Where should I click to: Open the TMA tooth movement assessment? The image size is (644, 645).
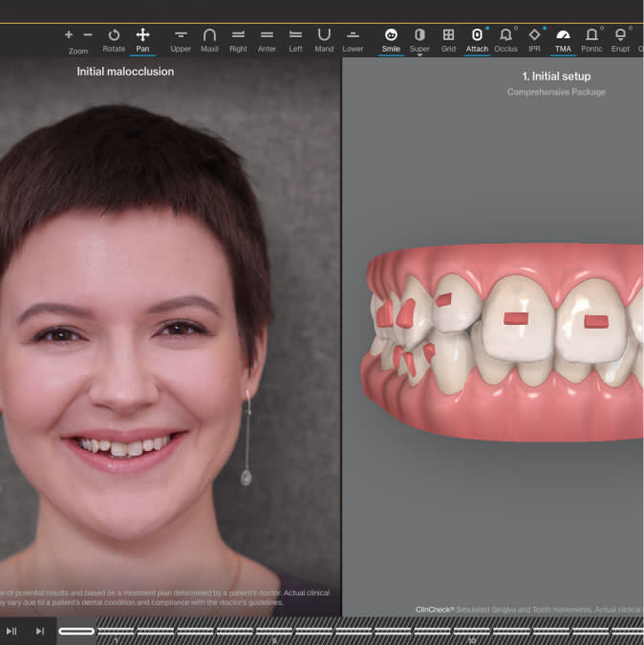563,35
